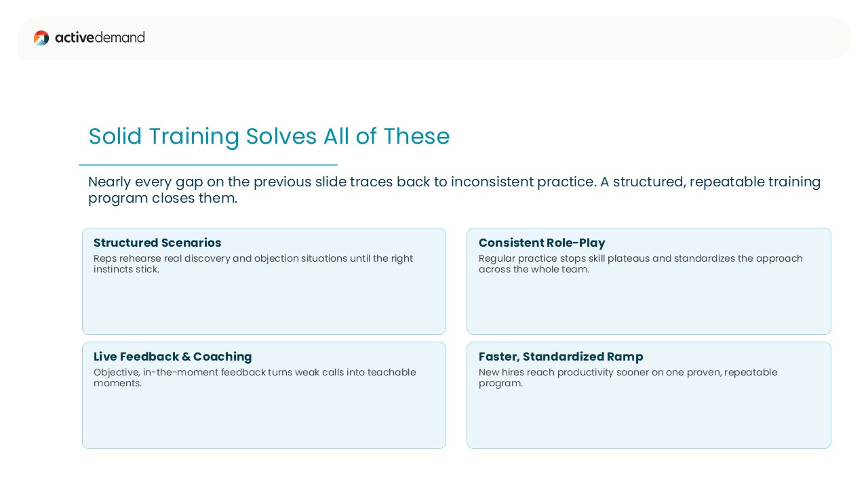This screenshot has width=868, height=488.
Task: Click the Structured Scenarios description text
Action: click(253, 264)
